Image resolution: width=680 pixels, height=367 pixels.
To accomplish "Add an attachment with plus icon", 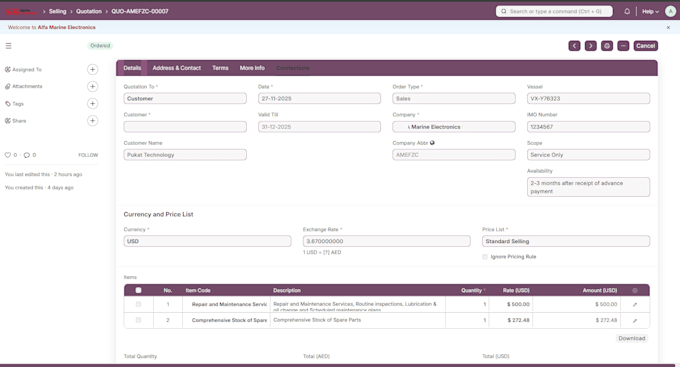I will point(92,86).
